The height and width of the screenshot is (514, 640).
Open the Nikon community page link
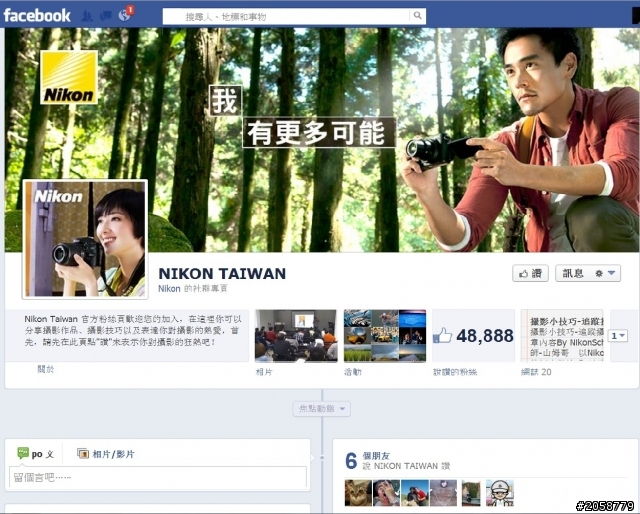169,288
